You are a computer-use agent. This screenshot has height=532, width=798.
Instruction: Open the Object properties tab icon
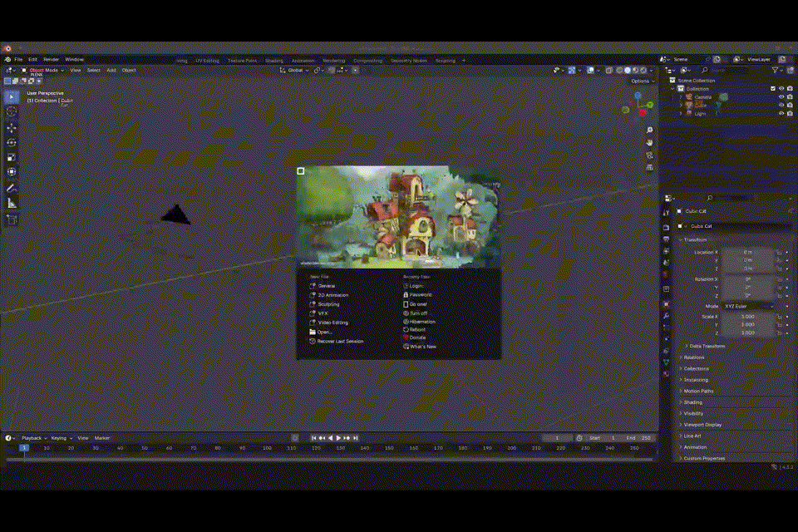point(666,304)
